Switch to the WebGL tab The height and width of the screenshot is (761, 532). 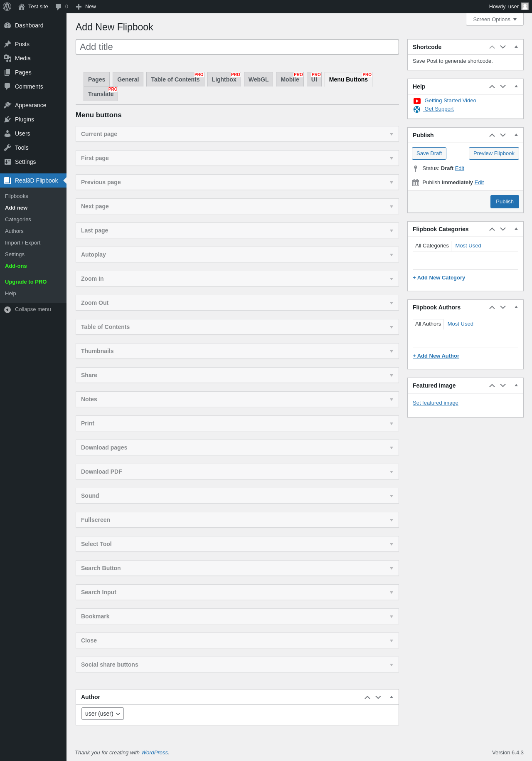(x=259, y=79)
